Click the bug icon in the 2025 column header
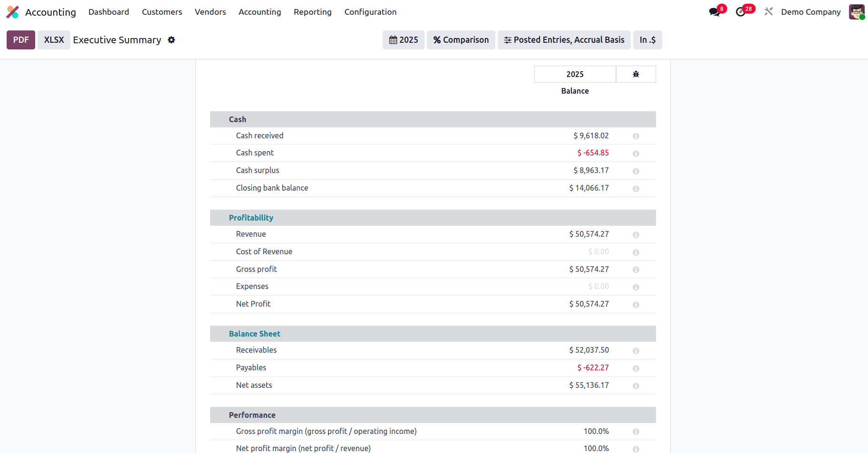 coord(636,74)
